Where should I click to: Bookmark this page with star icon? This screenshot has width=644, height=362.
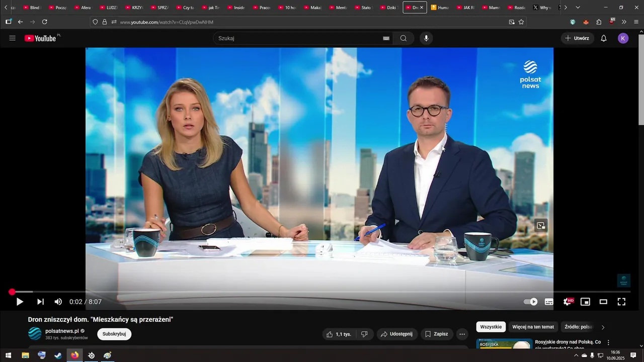coord(521,22)
